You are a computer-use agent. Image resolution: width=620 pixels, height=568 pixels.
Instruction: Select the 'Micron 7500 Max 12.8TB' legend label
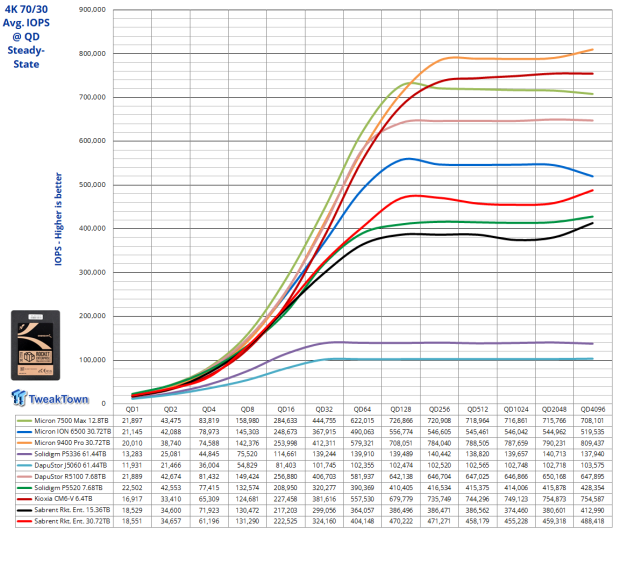(71, 421)
